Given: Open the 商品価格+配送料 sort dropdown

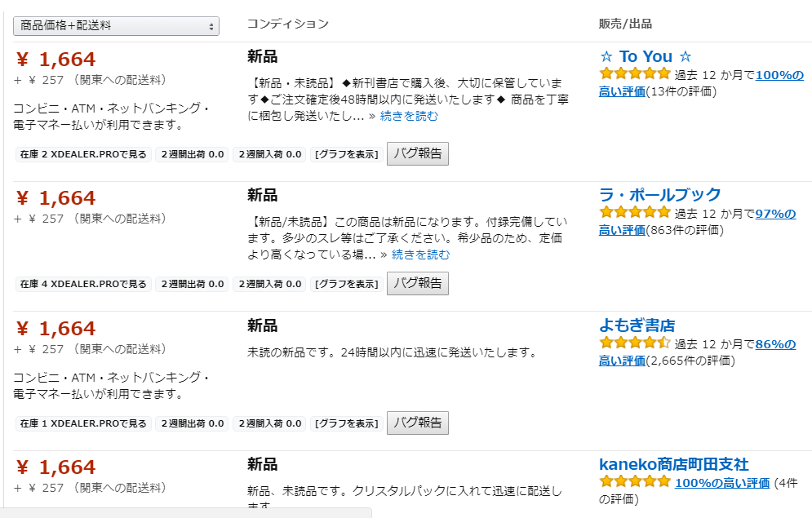Looking at the screenshot, I should [116, 26].
